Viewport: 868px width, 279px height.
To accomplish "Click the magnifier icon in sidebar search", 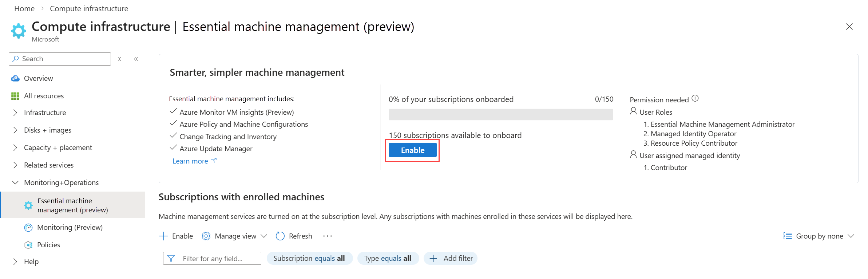I will (x=15, y=59).
